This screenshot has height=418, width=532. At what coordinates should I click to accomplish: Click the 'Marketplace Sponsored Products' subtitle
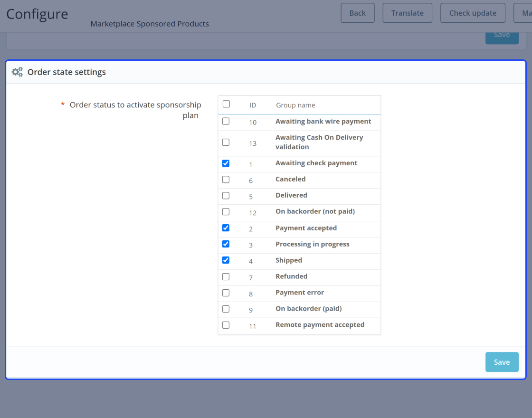tap(150, 24)
